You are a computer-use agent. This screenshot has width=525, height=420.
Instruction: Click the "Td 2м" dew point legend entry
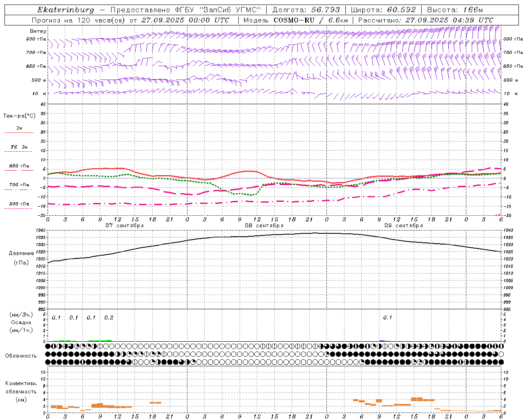[x=19, y=147]
